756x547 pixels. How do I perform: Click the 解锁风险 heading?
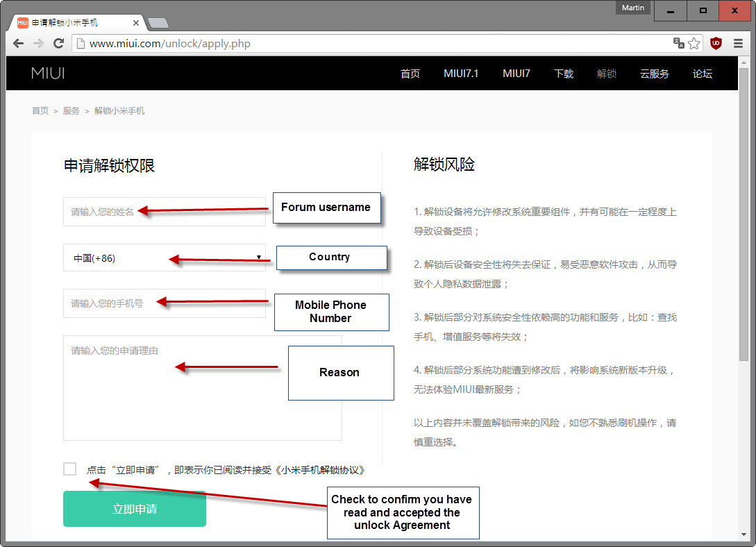(x=444, y=165)
